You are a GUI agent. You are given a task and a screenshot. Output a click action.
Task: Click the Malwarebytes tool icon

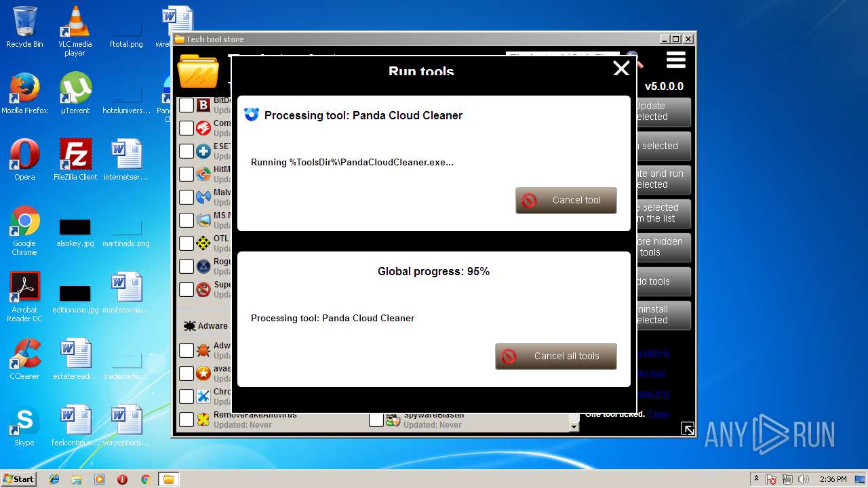pos(203,197)
